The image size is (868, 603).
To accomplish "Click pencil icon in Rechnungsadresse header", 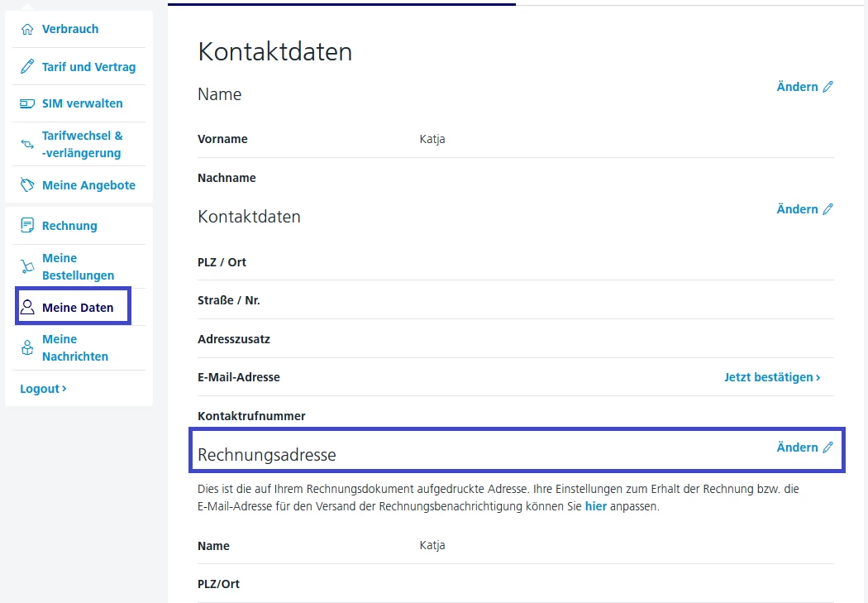I will (x=828, y=447).
